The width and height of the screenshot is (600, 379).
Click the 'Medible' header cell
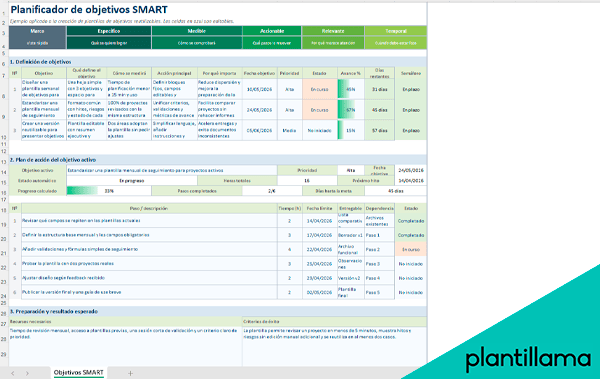(x=197, y=31)
